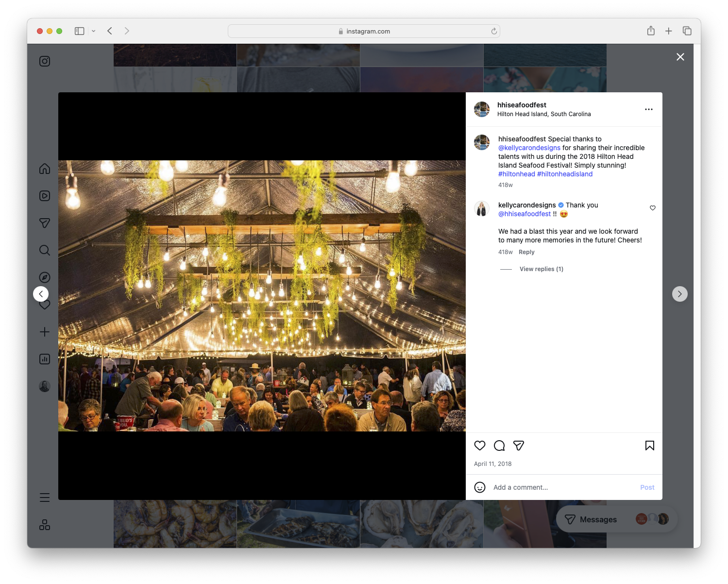Create a new post with the plus icon
This screenshot has height=584, width=728.
point(44,332)
